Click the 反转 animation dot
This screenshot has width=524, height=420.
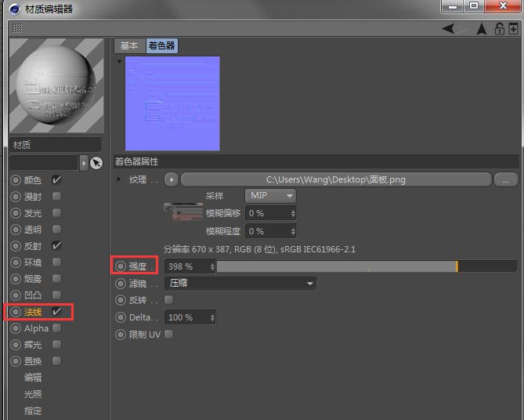coord(121,300)
